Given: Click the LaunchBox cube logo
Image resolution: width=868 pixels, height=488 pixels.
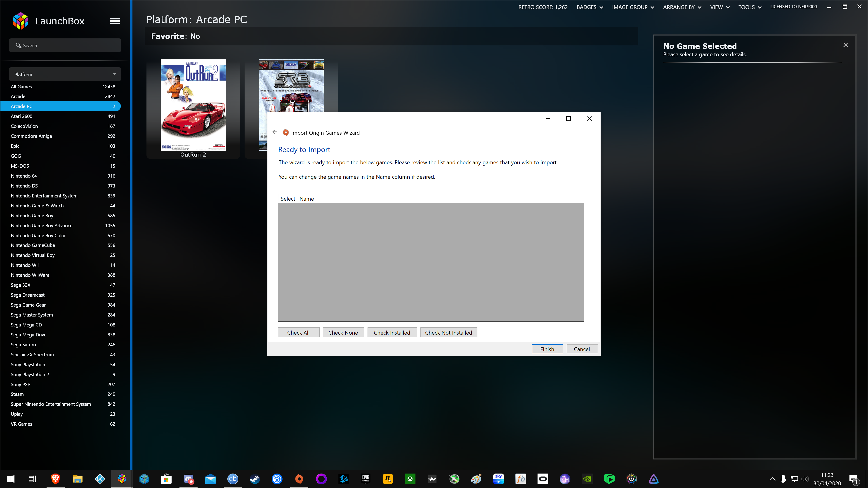Looking at the screenshot, I should click(x=21, y=21).
